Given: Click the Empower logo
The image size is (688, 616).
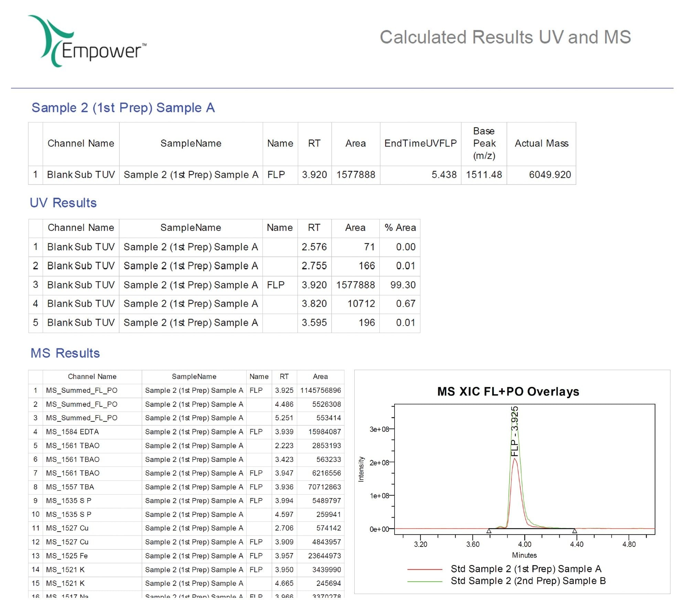Looking at the screenshot, I should 87,41.
